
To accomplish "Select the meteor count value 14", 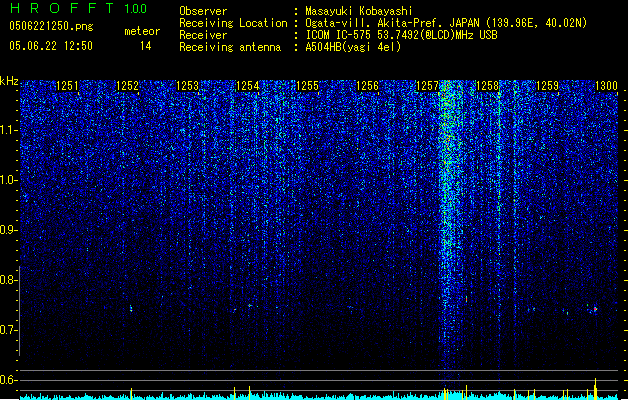I will [146, 46].
